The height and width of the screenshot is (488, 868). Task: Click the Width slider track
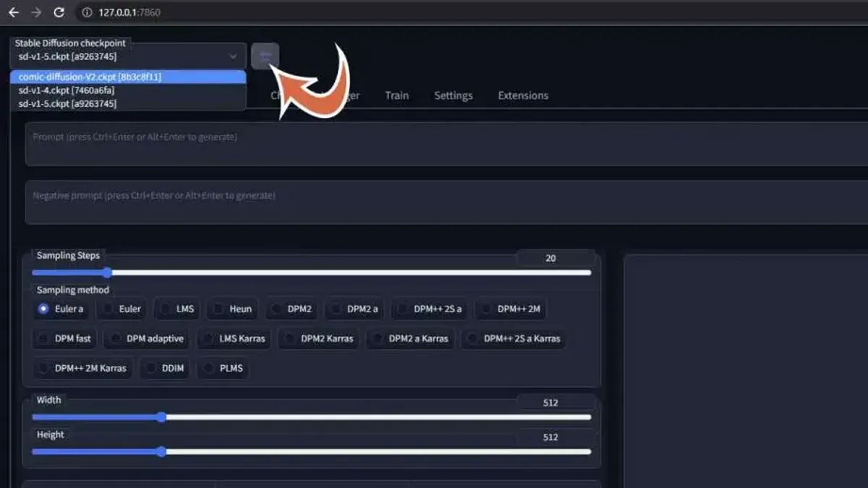(311, 417)
